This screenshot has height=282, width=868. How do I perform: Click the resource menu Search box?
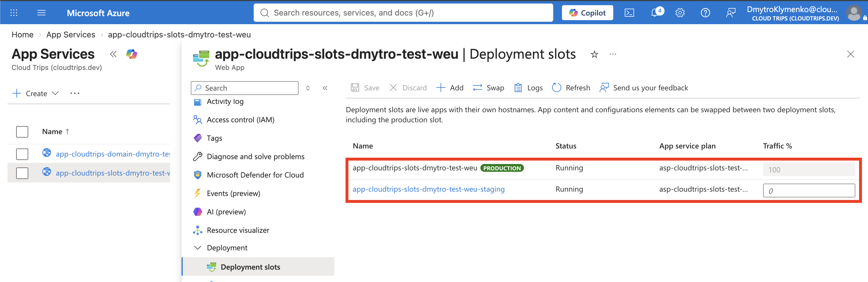(245, 88)
